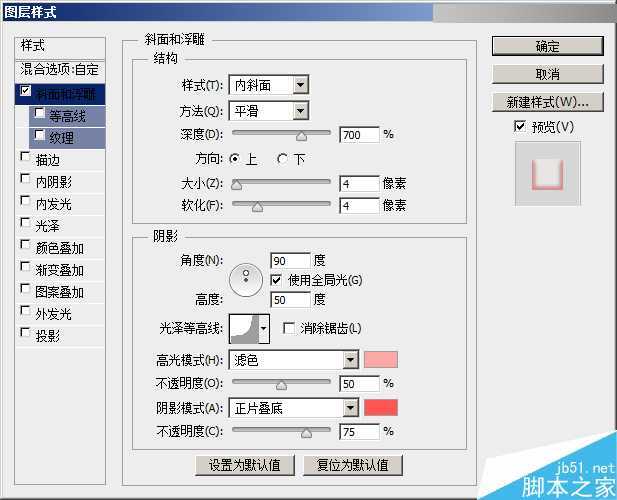Expand the 方法 method dropdown 平滑
The image size is (617, 500).
269,111
